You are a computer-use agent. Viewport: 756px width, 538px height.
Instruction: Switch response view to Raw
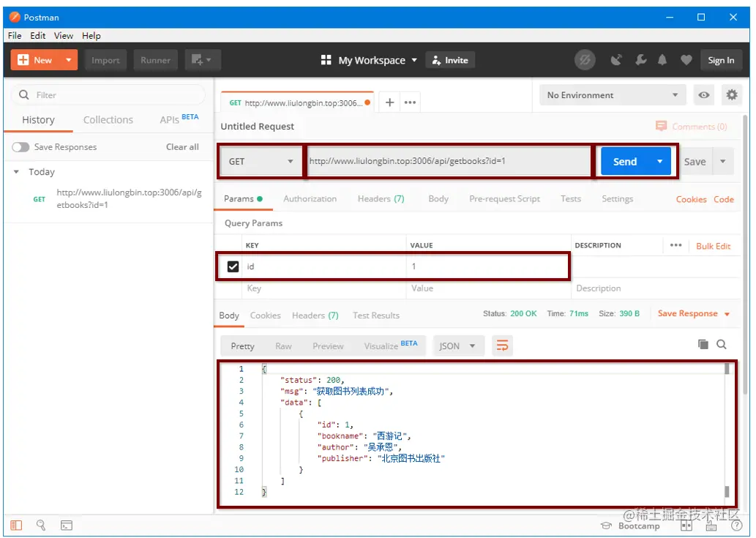pos(283,346)
